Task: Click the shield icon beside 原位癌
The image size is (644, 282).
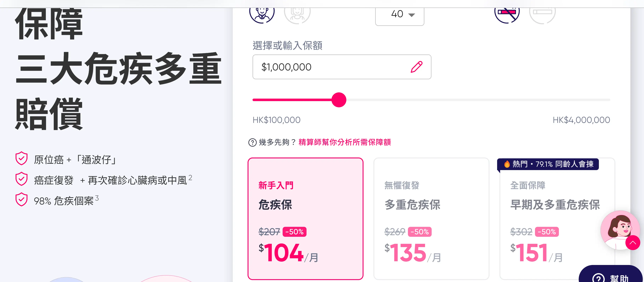Action: 21,158
